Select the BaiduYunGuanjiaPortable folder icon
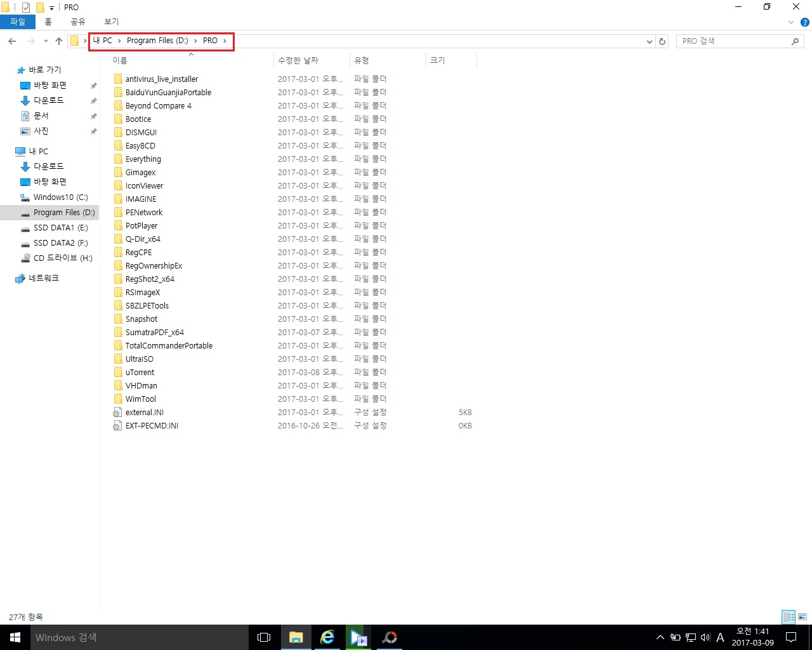Image resolution: width=812 pixels, height=650 pixels. [117, 93]
